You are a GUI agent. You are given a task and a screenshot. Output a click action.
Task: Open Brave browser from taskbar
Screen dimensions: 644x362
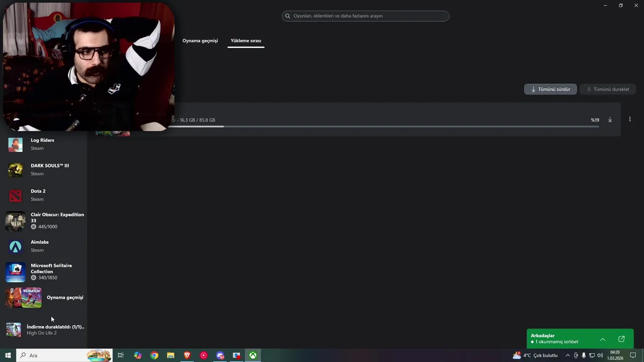(x=187, y=355)
